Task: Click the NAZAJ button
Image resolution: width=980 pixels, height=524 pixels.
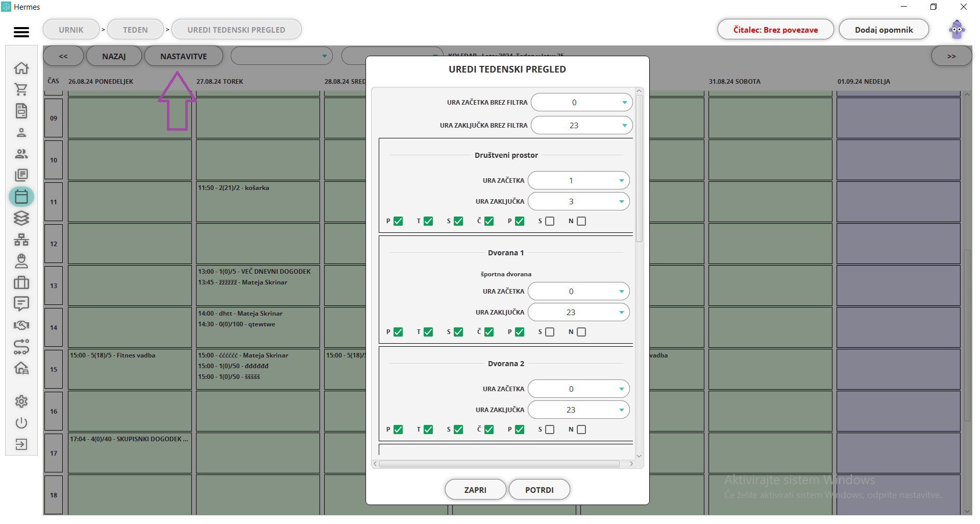Action: (x=114, y=56)
